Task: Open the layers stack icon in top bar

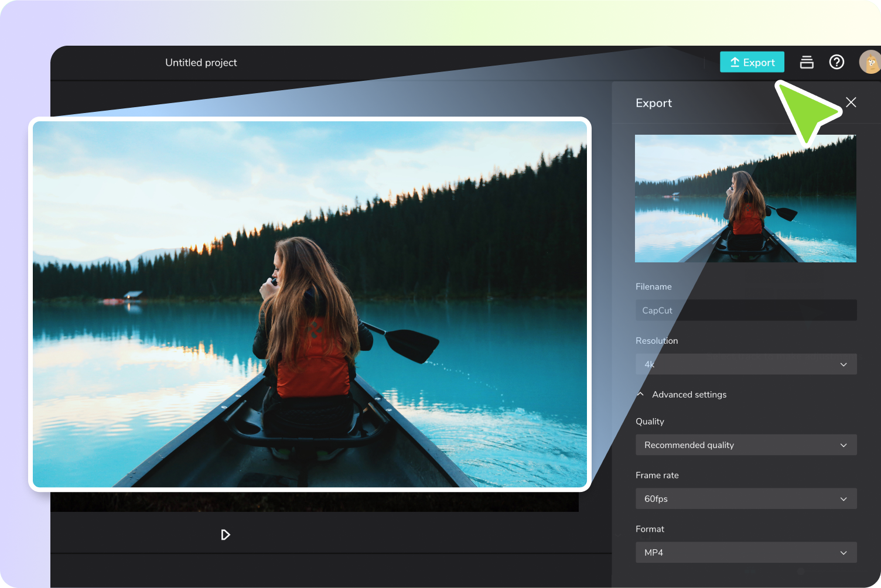Action: tap(807, 62)
